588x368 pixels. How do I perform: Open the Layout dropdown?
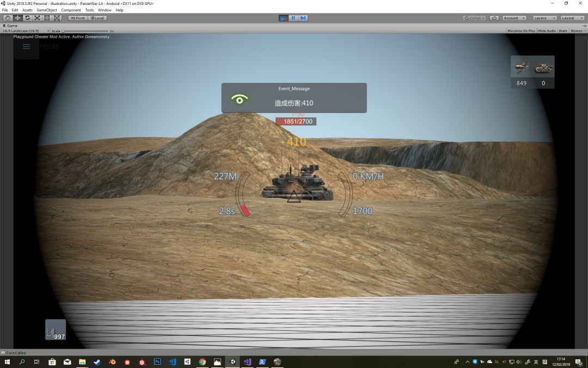[572, 18]
